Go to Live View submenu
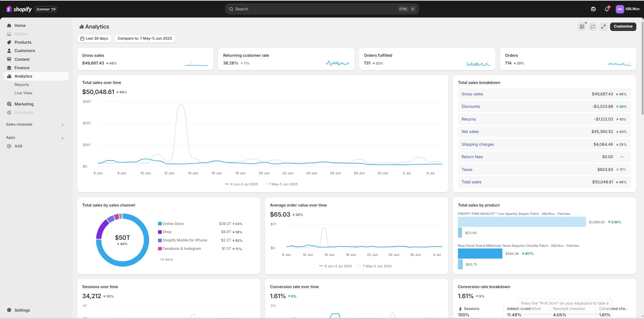Viewport: 644px width, 319px height. 23,93
